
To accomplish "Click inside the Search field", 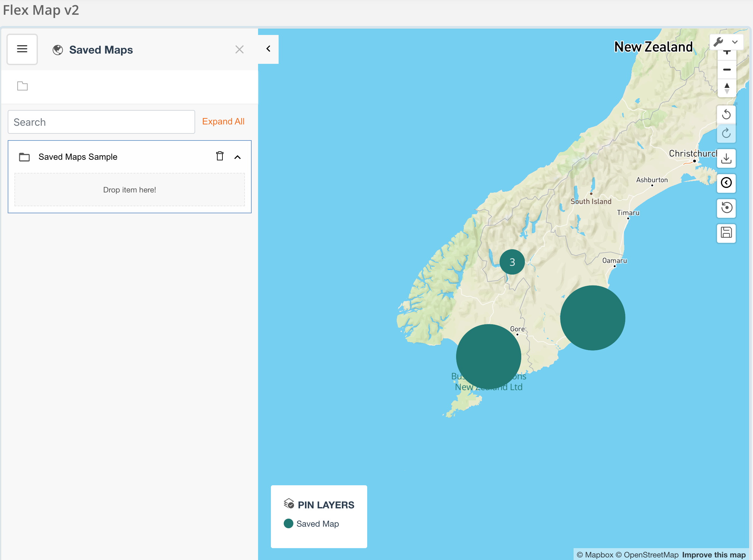I will tap(101, 122).
